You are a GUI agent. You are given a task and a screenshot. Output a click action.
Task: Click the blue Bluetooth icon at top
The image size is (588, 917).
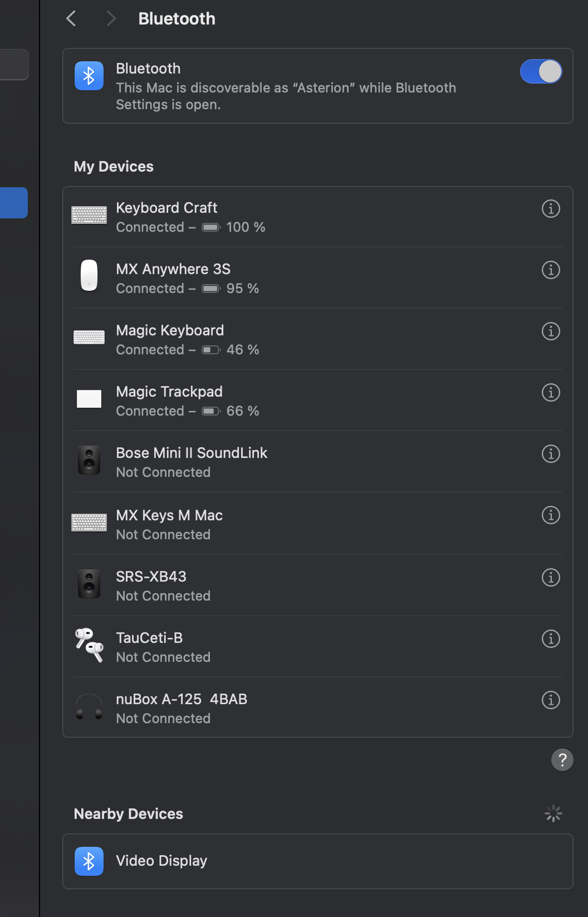(x=89, y=76)
